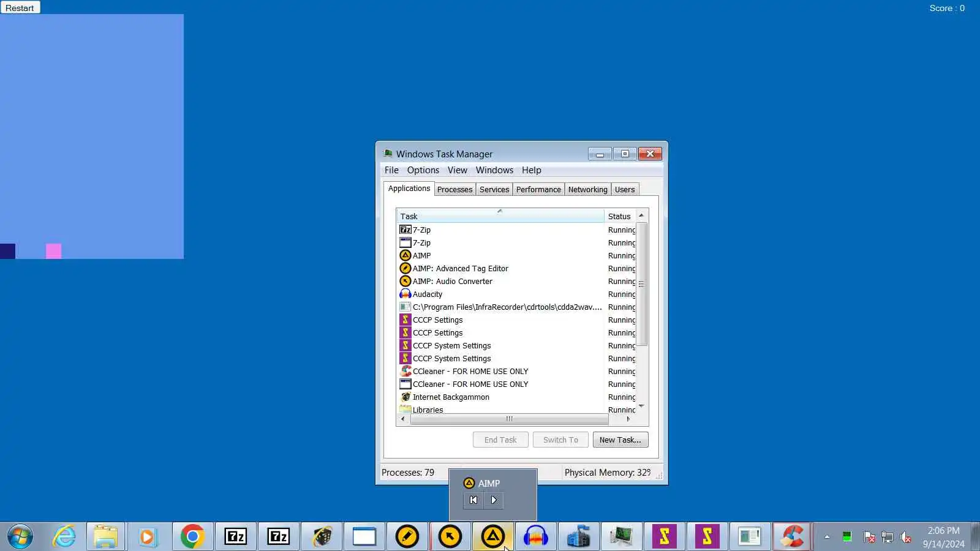980x551 pixels.
Task: Switch to CCleaner taskbar icon
Action: [792, 537]
